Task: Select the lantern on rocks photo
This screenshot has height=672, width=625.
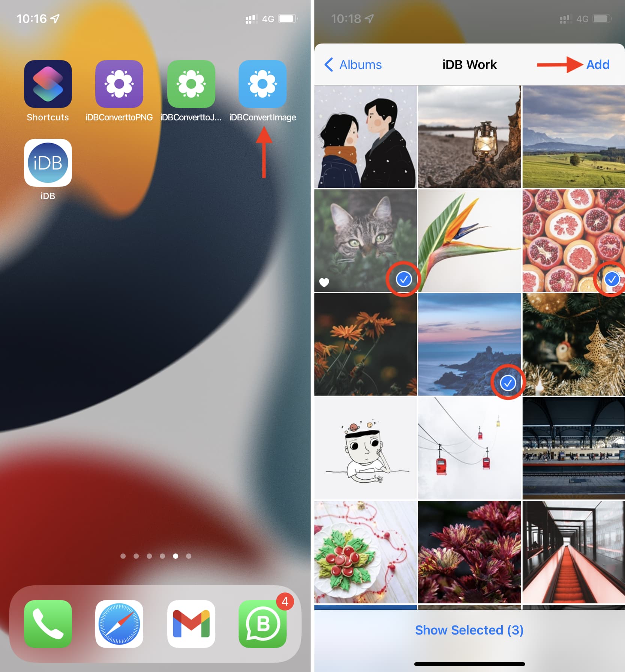Action: coord(469,136)
